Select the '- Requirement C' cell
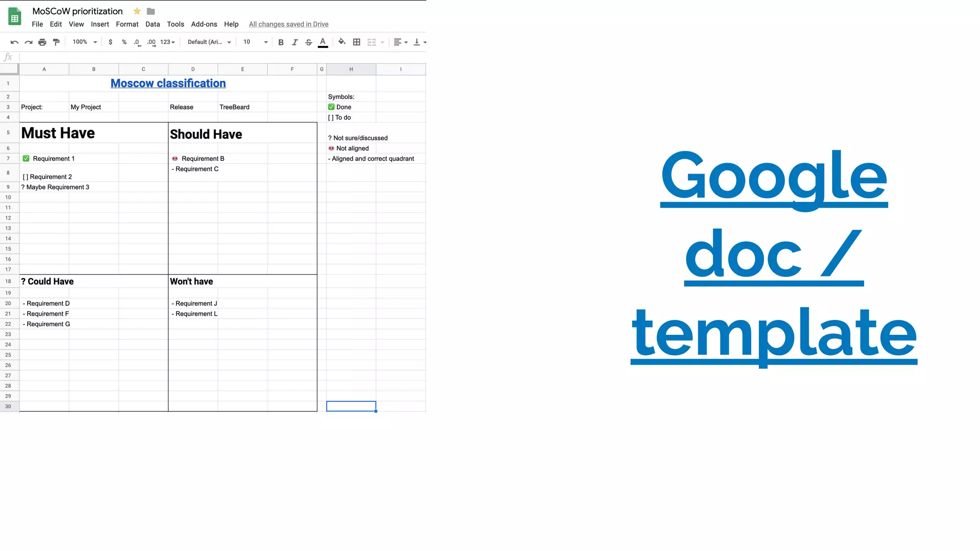Image resolution: width=980 pixels, height=551 pixels. click(193, 173)
